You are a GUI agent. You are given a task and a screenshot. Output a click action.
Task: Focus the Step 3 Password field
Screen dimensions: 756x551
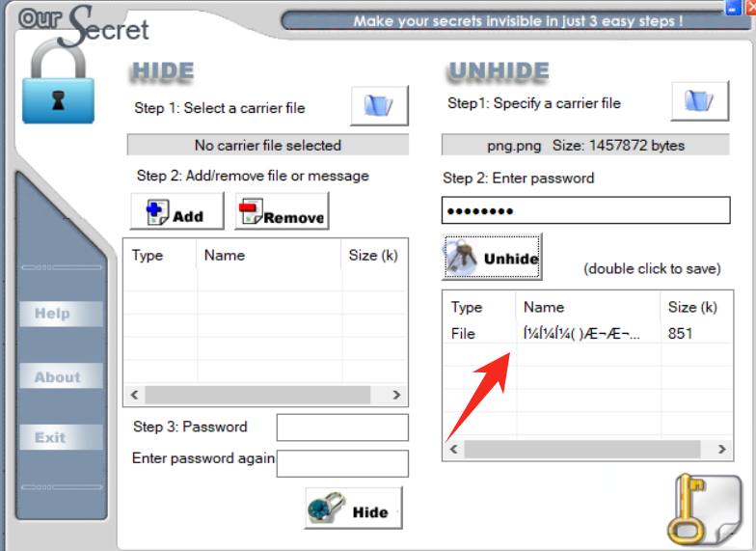pyautogui.click(x=342, y=427)
